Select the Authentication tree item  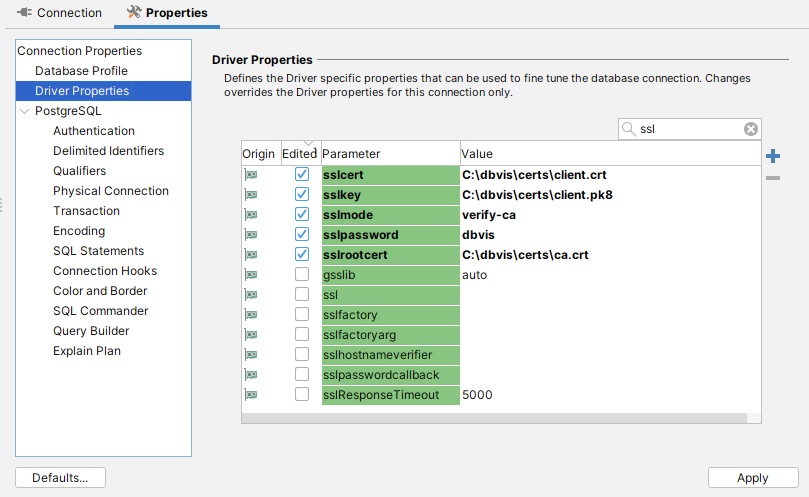[x=94, y=131]
